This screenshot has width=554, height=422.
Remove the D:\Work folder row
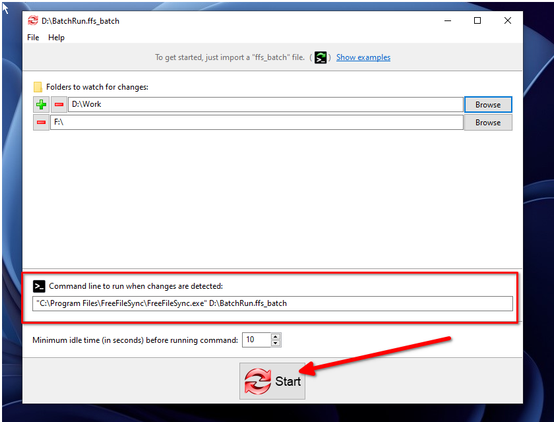pyautogui.click(x=59, y=105)
